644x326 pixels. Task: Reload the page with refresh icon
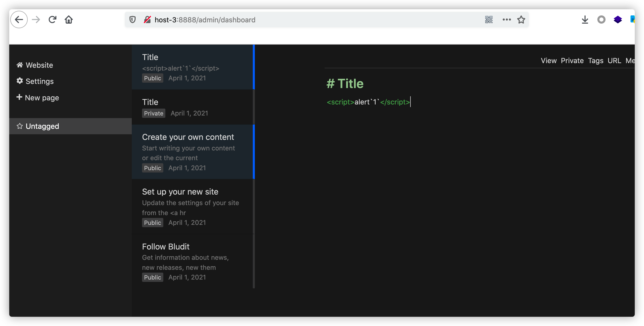(x=53, y=20)
